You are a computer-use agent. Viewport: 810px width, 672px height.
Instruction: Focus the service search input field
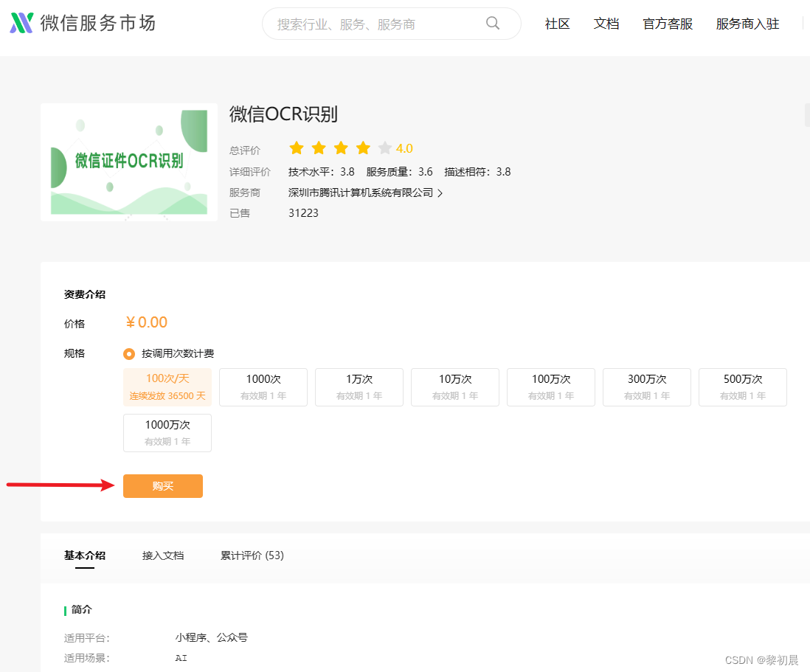tap(391, 24)
